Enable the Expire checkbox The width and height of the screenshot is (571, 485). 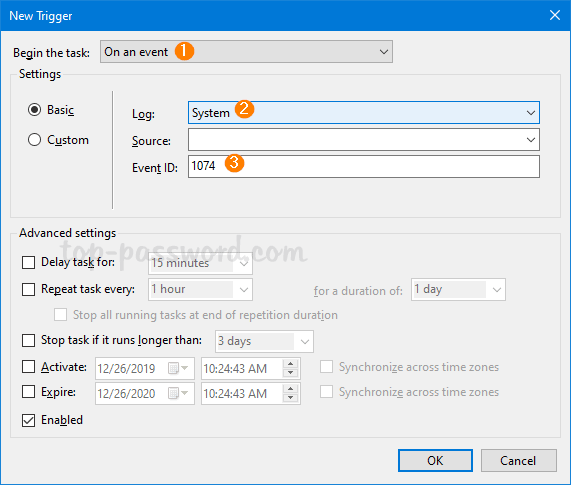coord(28,392)
